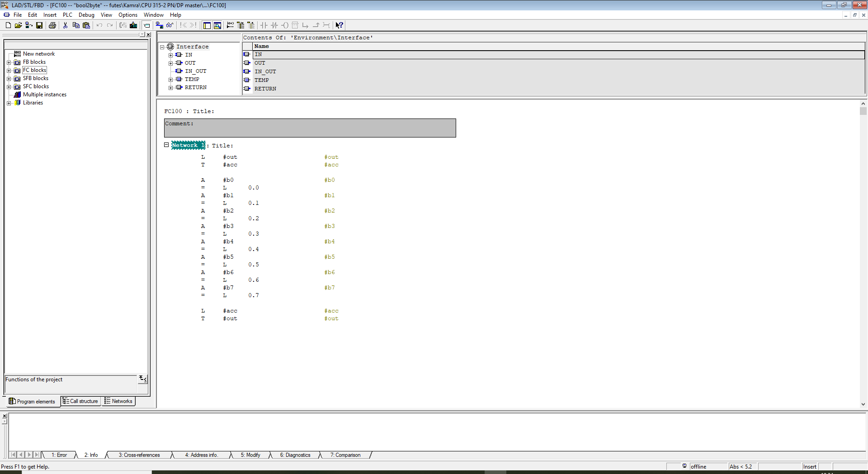Click the Download to PLC icon
This screenshot has height=474, width=868.
(x=133, y=25)
